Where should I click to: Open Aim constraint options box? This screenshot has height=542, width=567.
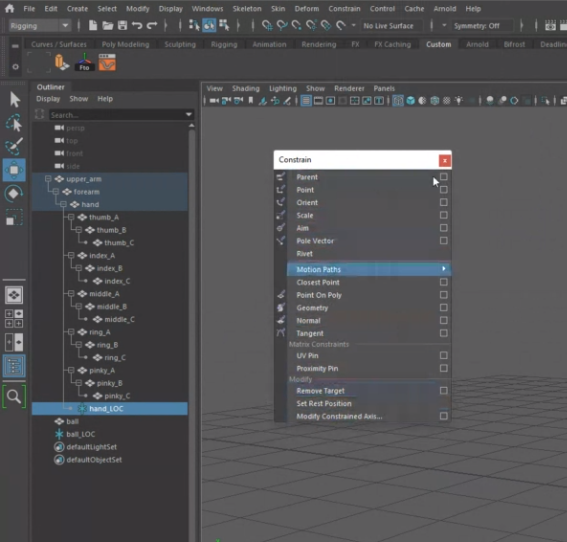pos(444,228)
